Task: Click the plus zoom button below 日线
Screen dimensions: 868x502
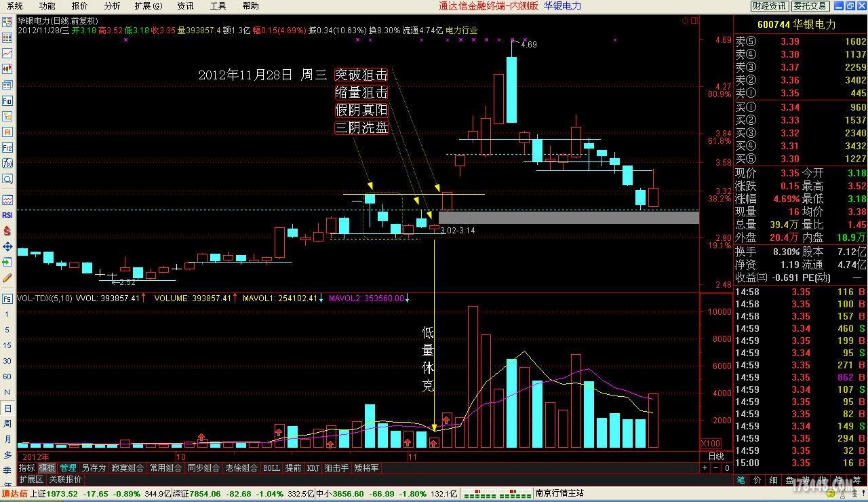Action: click(705, 468)
